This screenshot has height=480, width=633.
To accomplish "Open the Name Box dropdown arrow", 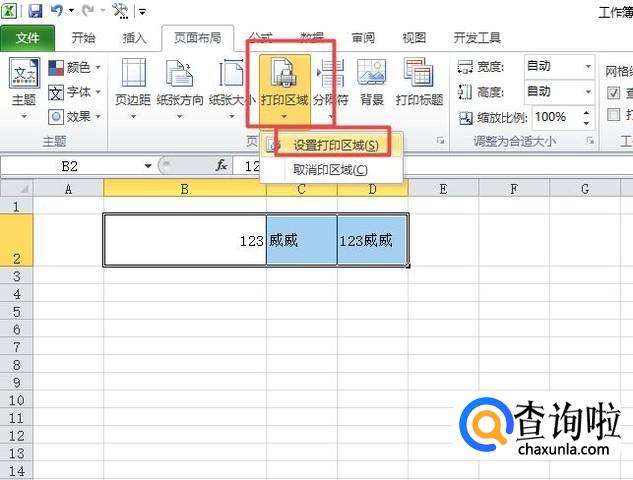I will coord(148,166).
